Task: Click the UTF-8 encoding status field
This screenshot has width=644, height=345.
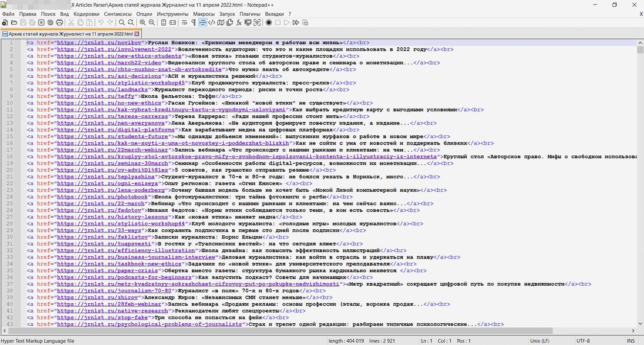Action: [x=583, y=341]
